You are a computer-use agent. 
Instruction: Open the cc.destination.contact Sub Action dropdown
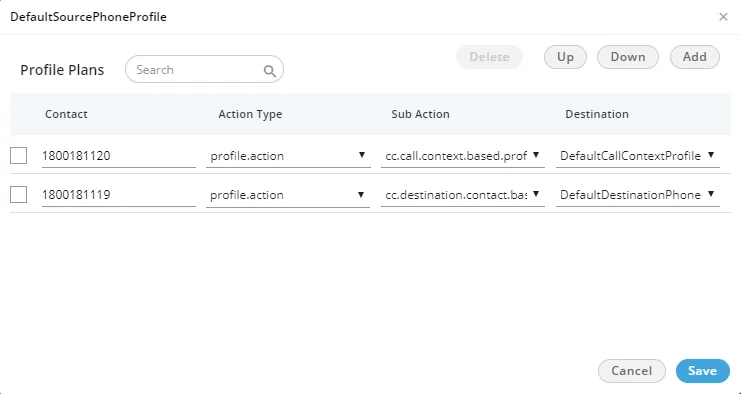point(463,195)
